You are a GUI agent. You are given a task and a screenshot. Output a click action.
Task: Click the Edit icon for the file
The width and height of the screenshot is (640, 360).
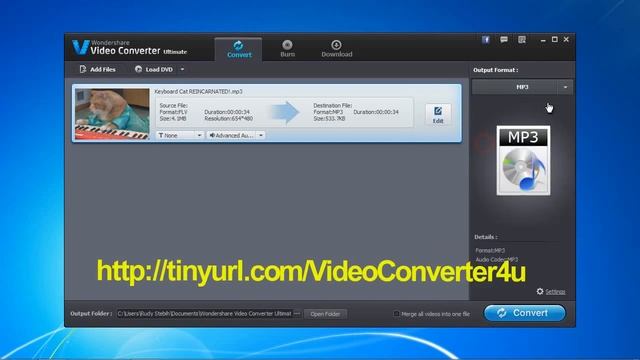438,115
